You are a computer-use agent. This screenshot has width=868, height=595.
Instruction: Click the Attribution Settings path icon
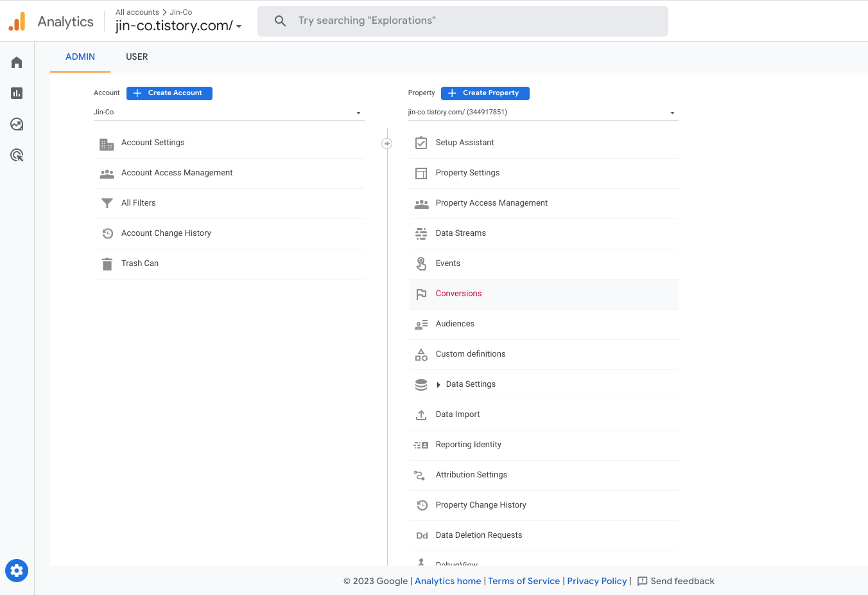coord(419,475)
